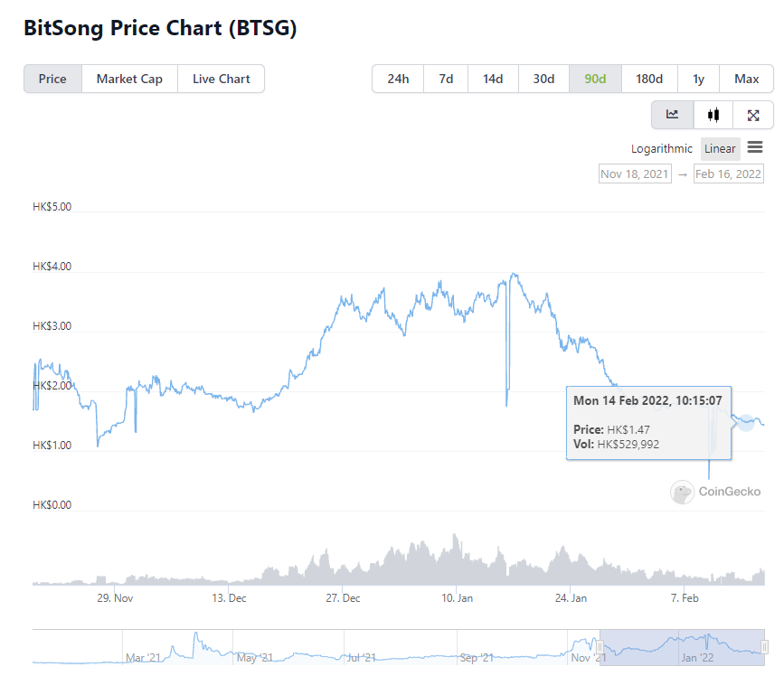Click BitSong Price Chart (BTSG) heading

(x=160, y=28)
